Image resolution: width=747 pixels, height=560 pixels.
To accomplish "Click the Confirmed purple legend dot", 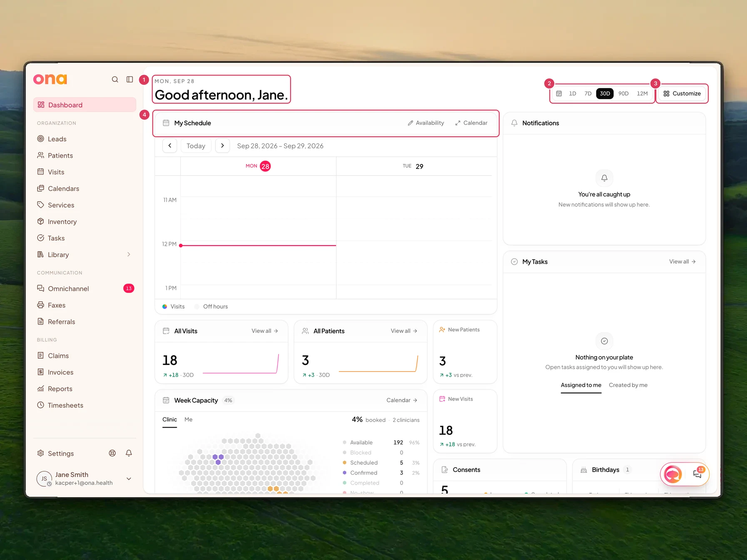I will coord(344,473).
